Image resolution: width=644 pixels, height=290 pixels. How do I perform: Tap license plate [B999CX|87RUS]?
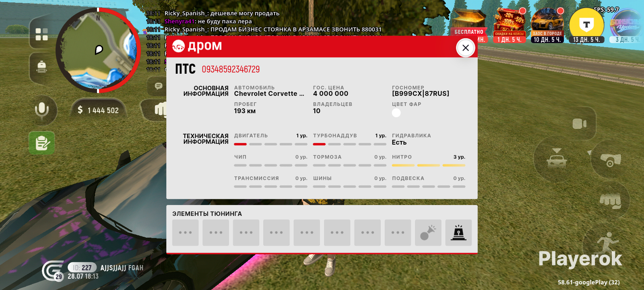coord(421,93)
